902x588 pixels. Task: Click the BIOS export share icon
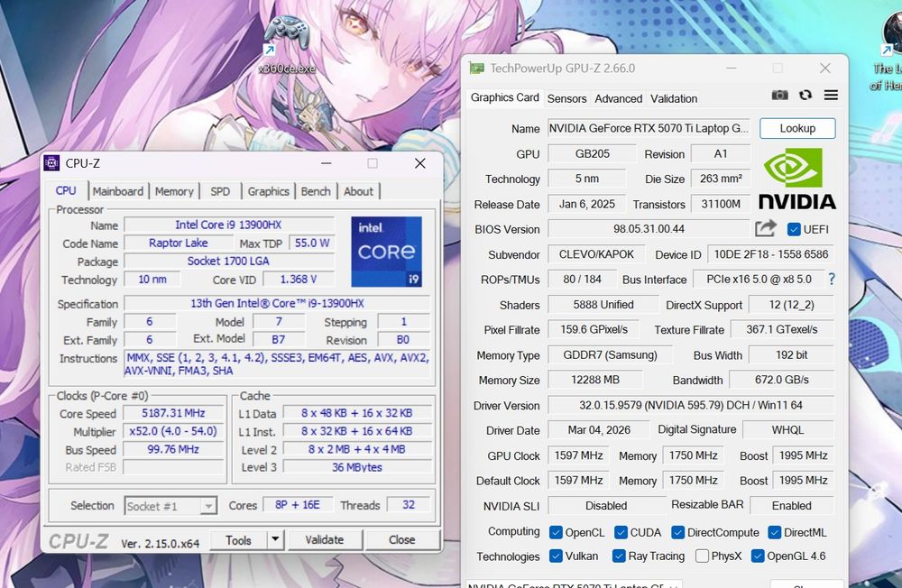pyautogui.click(x=766, y=228)
